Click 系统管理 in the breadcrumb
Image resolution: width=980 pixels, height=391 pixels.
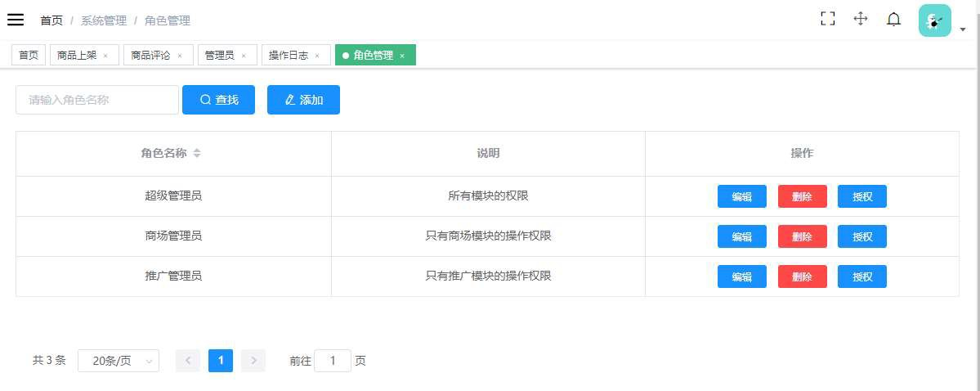click(104, 20)
